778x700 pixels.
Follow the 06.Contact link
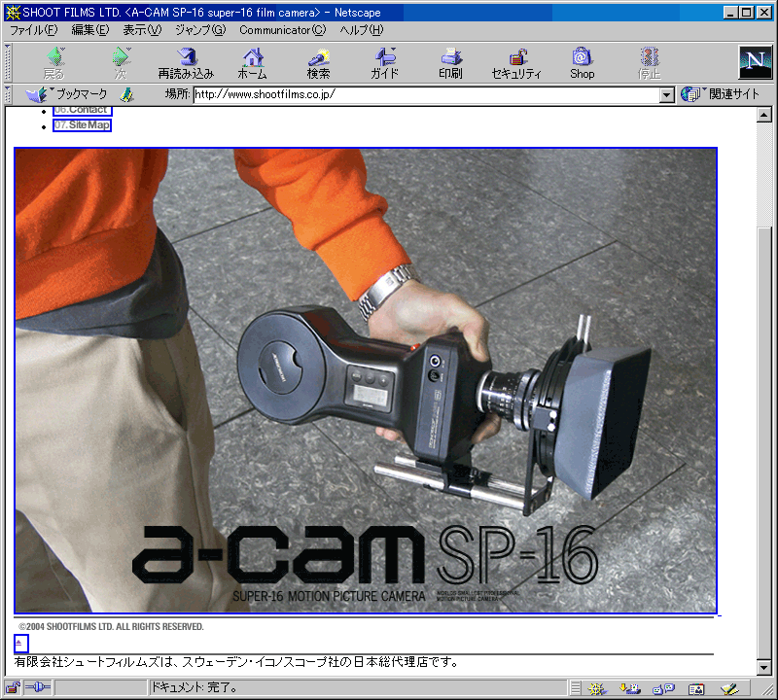83,111
